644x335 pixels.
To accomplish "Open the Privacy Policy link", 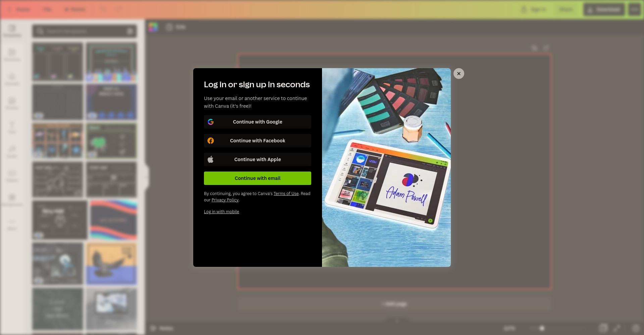I will (225, 200).
